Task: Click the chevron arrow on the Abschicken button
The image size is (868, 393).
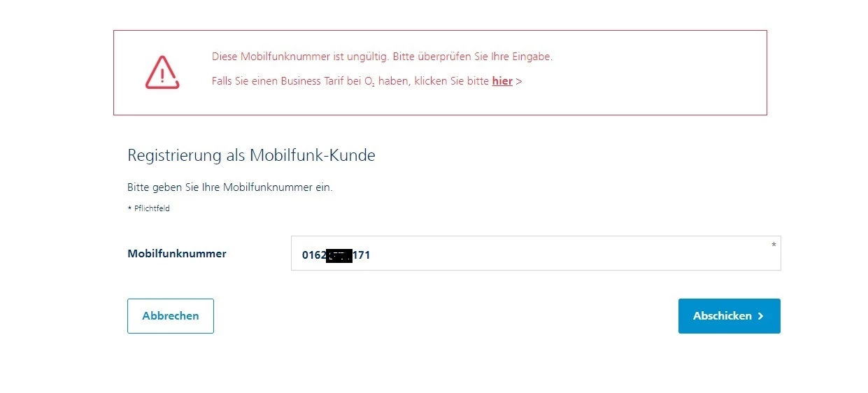Action: point(761,316)
